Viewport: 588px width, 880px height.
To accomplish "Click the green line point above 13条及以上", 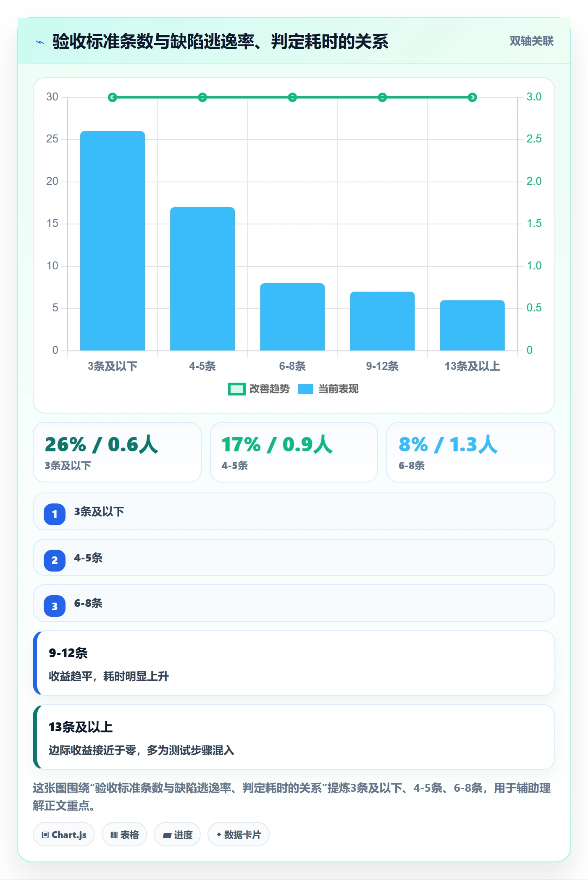I will pyautogui.click(x=472, y=97).
